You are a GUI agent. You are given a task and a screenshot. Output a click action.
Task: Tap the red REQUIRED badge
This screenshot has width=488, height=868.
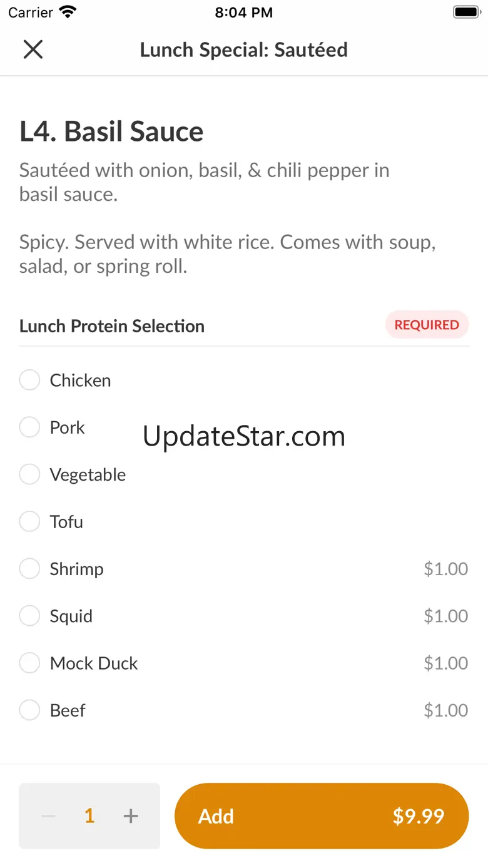[427, 325]
